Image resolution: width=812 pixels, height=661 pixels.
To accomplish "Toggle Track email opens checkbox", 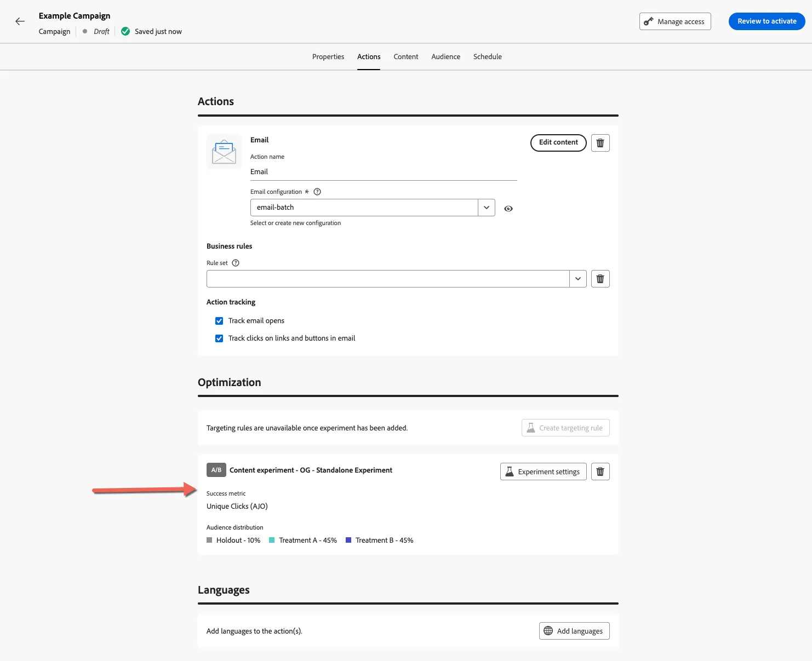I will 219,321.
